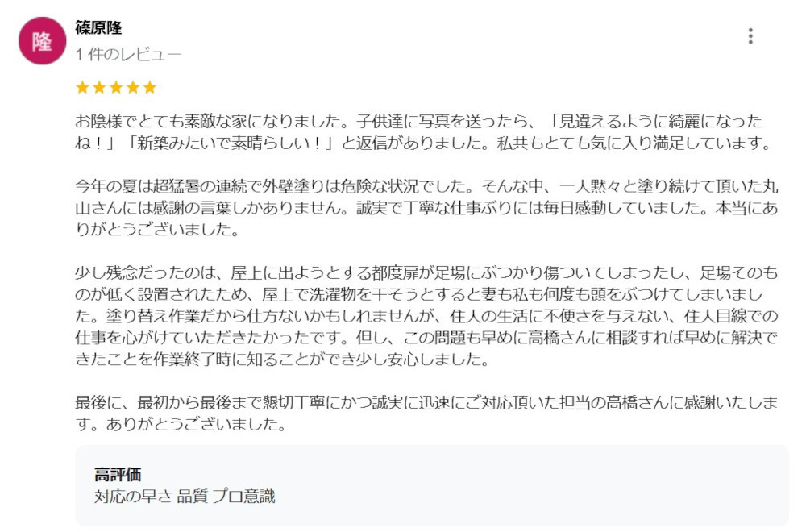Open reviewer profile via name 篠原隆
Viewport: 806px width, 532px height.
click(x=98, y=27)
